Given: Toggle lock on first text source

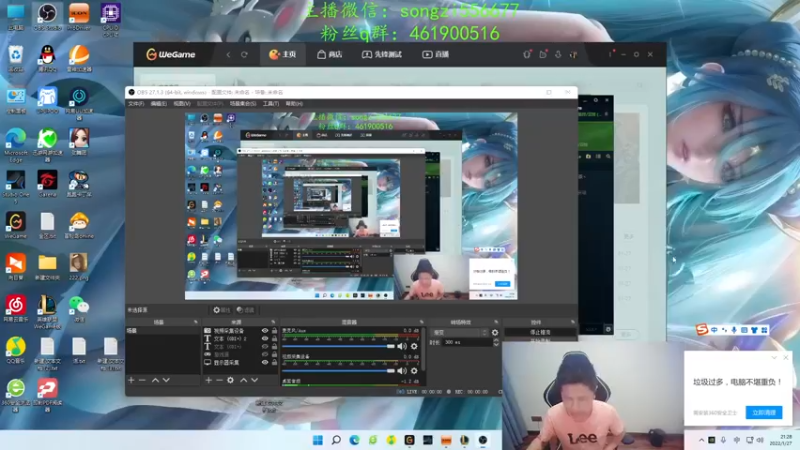Looking at the screenshot, I should [274, 338].
